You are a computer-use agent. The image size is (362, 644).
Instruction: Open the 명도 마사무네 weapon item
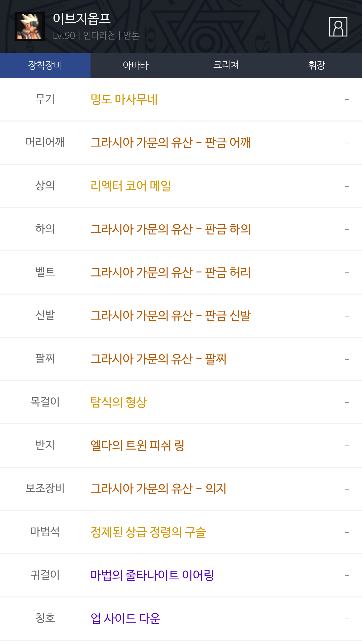click(x=124, y=100)
